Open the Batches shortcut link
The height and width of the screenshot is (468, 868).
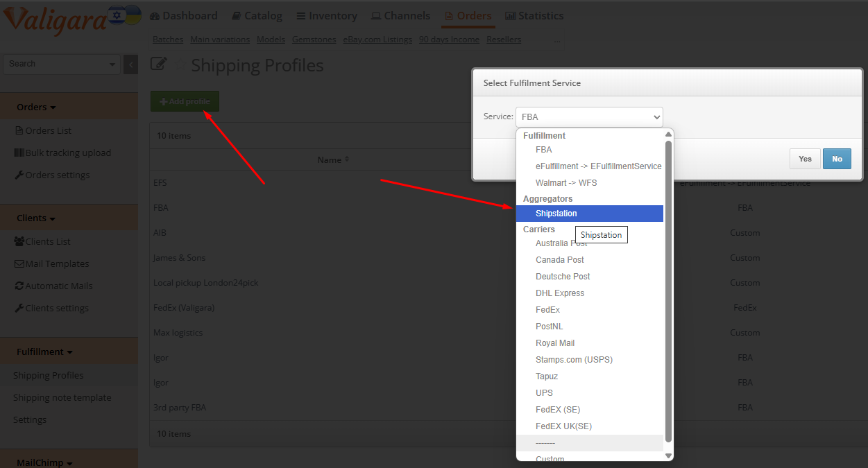168,40
